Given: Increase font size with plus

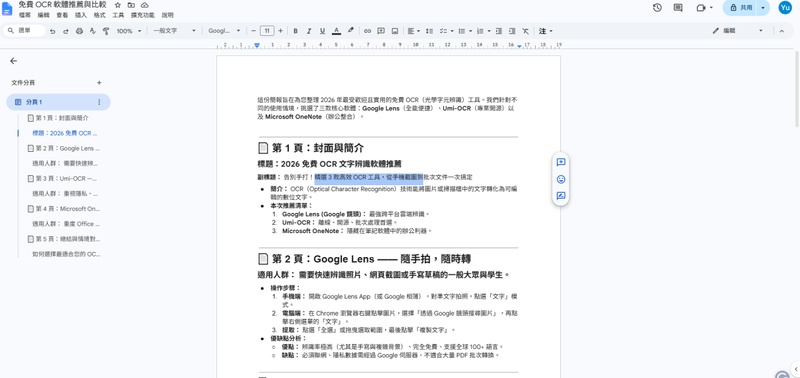Looking at the screenshot, I should point(280,31).
